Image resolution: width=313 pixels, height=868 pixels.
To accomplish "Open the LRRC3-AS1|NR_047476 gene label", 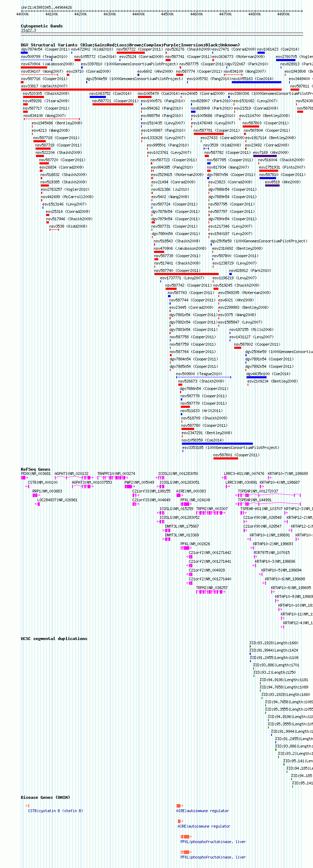I will [x=244, y=474].
